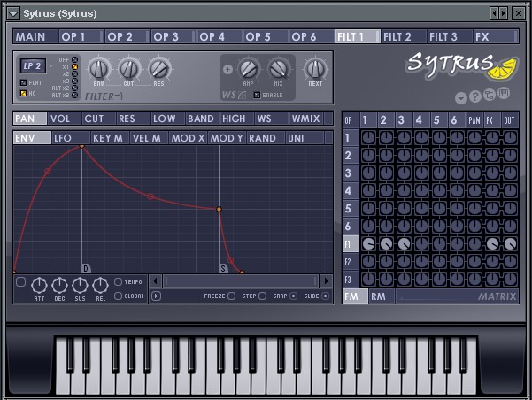Screen dimensions: 532x400
Task: Click the REL envelope knob
Action: 100,285
